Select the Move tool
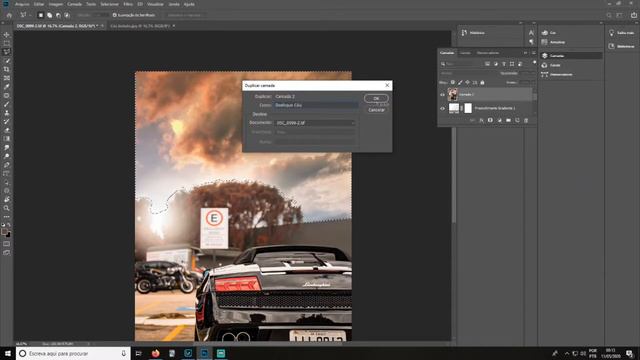Screen dimensions: 640x360 tap(7, 35)
